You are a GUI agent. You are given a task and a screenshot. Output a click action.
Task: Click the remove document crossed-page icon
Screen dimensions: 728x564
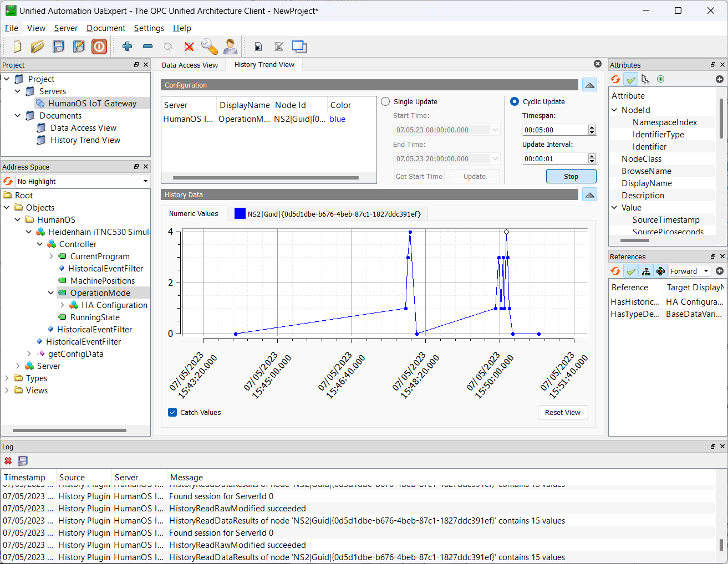pos(278,47)
